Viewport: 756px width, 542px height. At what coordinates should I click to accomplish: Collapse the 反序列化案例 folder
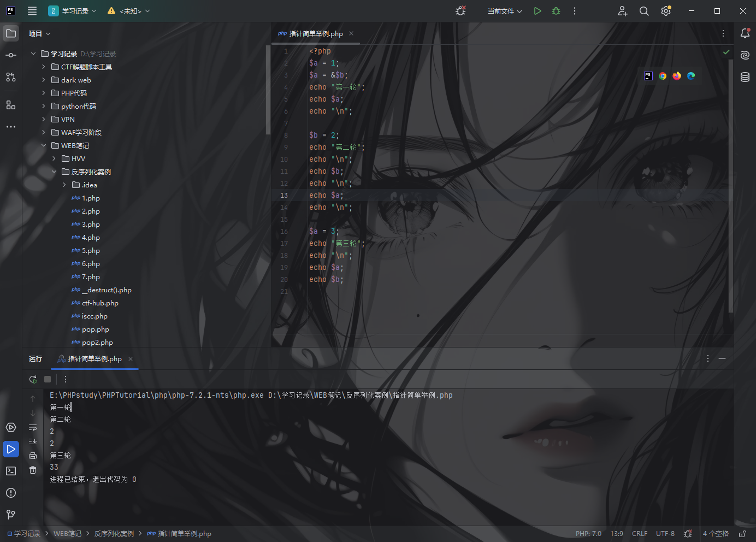54,172
